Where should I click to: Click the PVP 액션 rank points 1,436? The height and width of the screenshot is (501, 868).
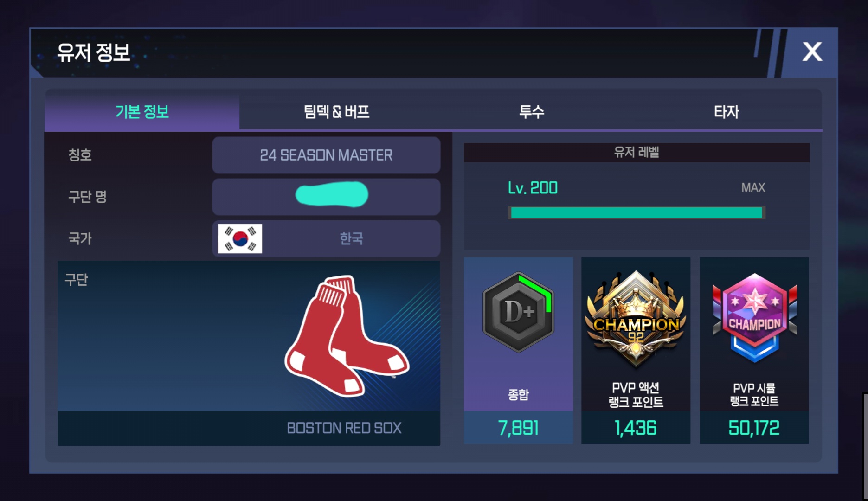tap(636, 428)
